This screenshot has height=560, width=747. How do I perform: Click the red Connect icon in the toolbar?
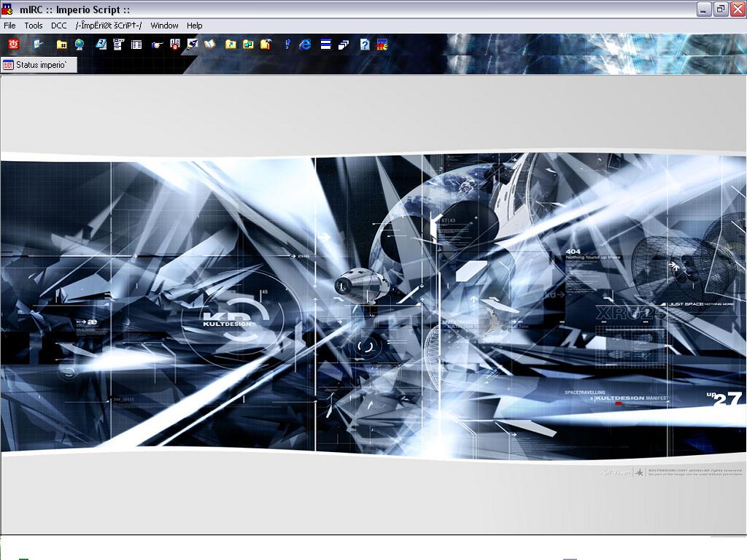[x=13, y=44]
